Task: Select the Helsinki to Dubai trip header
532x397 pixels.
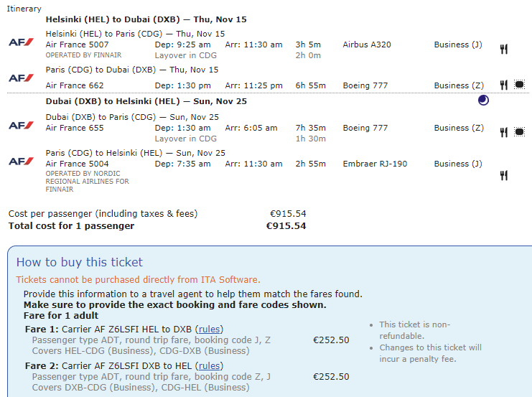Action: (x=146, y=19)
